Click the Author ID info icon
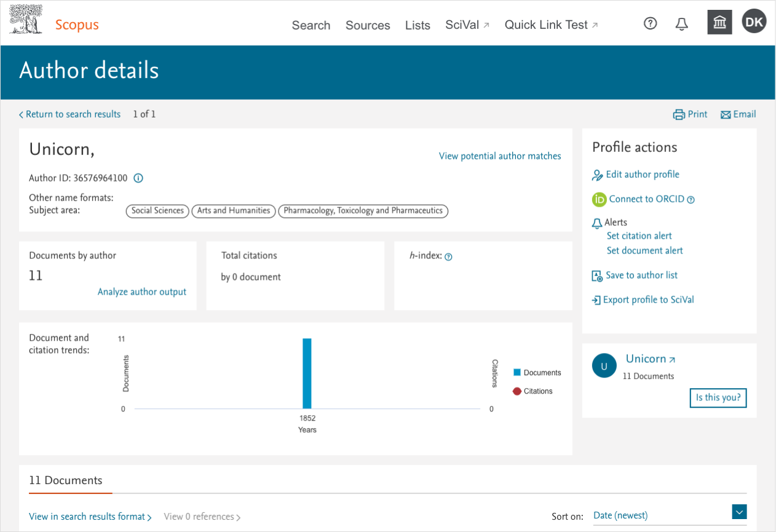The width and height of the screenshot is (776, 532). click(138, 178)
